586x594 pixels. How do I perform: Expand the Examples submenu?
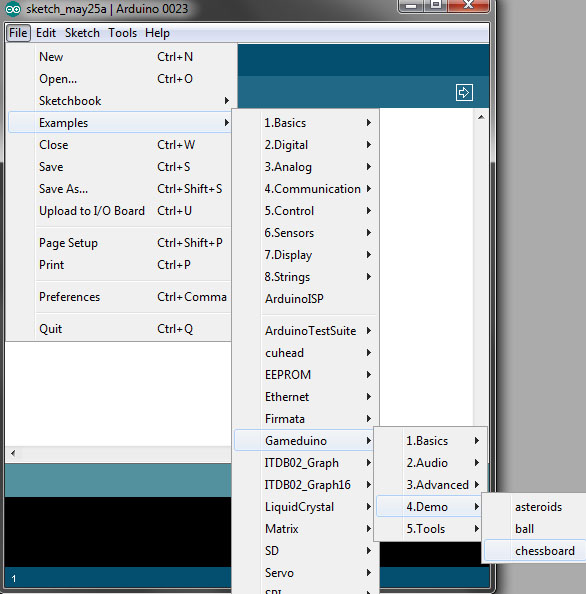pos(119,122)
